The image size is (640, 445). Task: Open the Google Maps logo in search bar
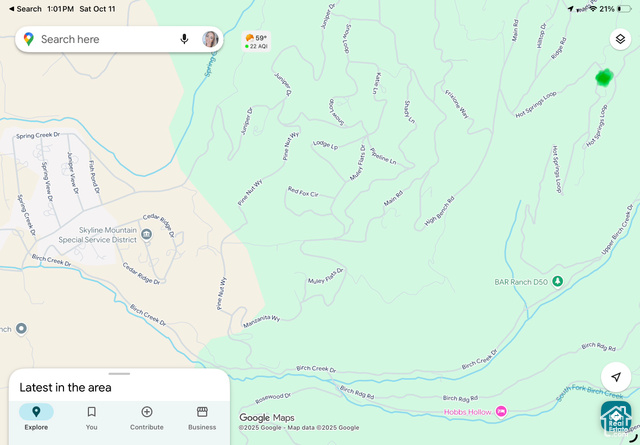(29, 39)
